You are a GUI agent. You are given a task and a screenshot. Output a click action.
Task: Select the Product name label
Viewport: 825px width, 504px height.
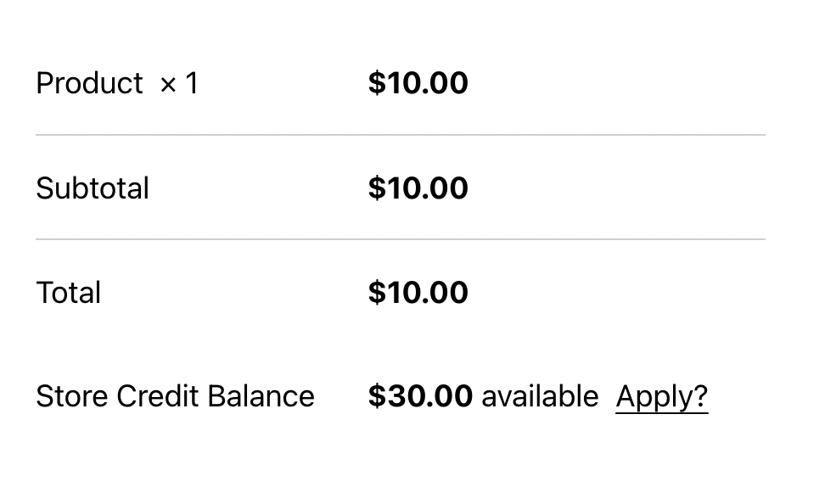pyautogui.click(x=89, y=83)
